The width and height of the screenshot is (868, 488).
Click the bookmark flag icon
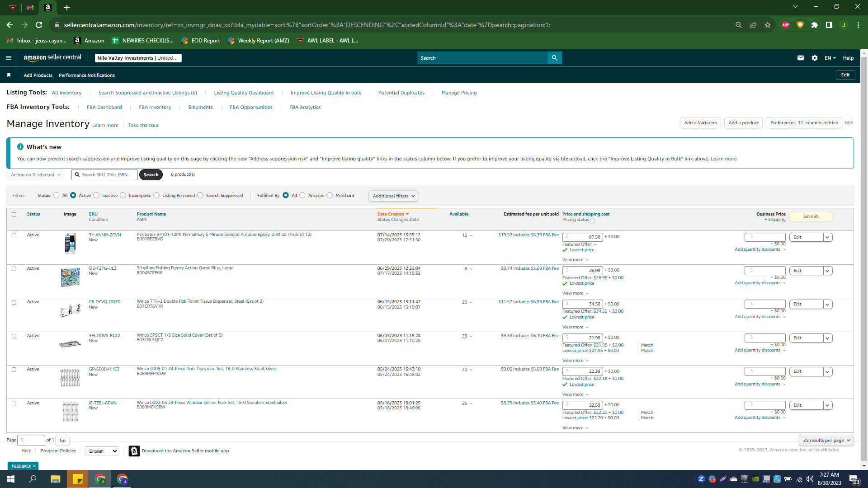[9, 75]
